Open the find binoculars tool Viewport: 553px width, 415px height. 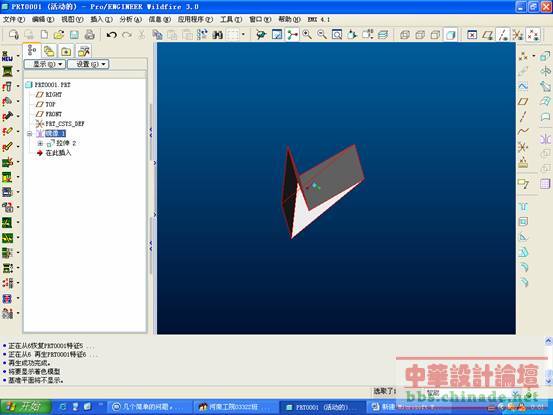coord(218,35)
